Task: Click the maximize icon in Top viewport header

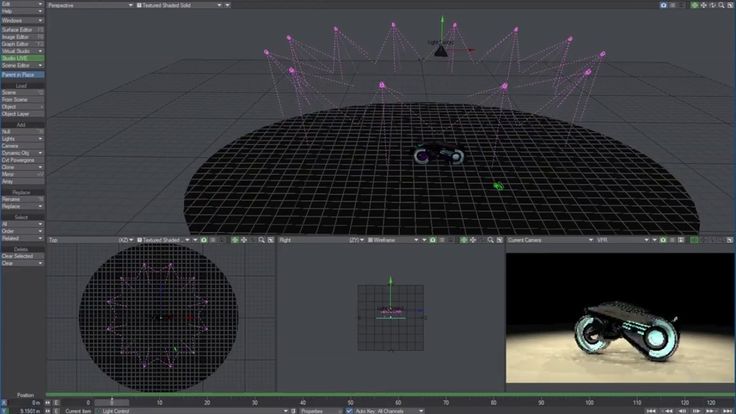Action: pyautogui.click(x=271, y=240)
